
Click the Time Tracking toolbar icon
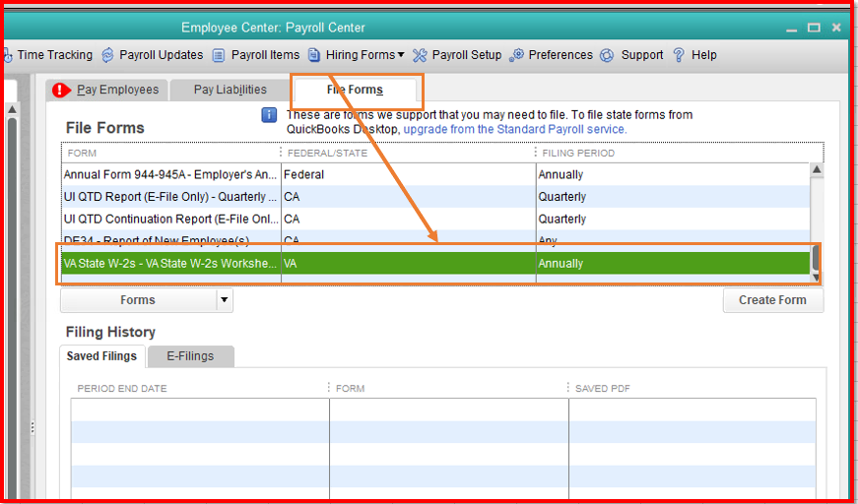[8, 55]
